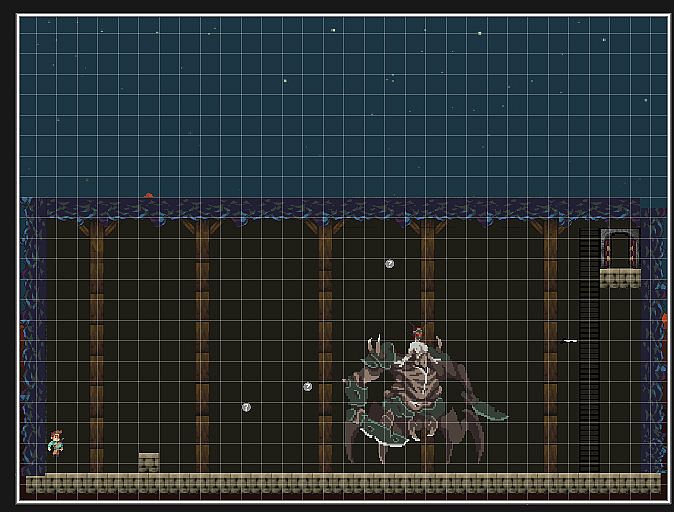The width and height of the screenshot is (674, 512).
Task: Select the middle floating orb
Action: (x=307, y=386)
